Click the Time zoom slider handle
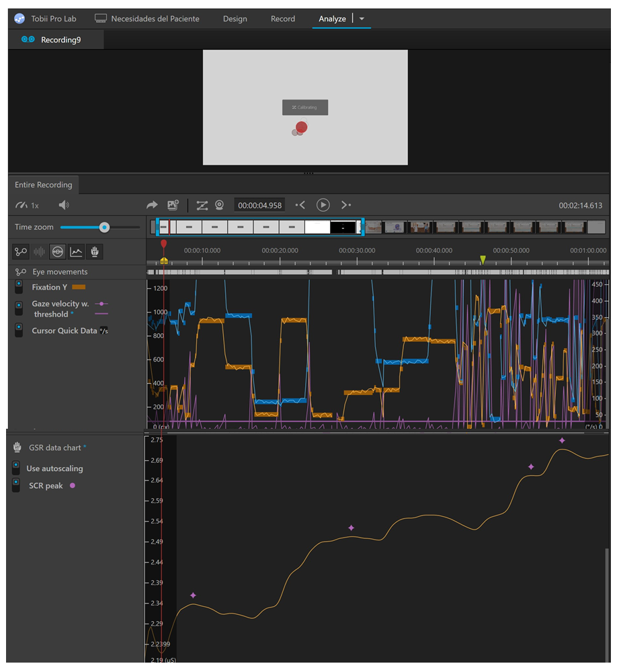The width and height of the screenshot is (619, 672). (104, 227)
